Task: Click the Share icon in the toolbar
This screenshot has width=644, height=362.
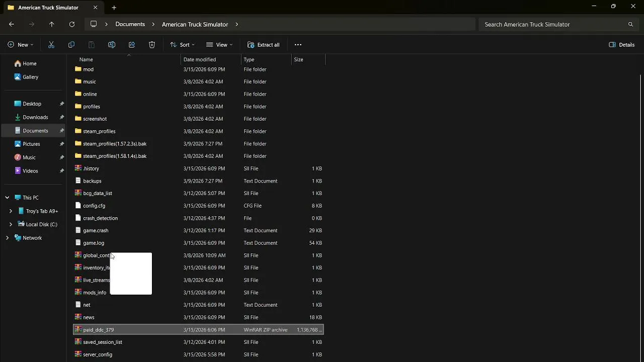Action: (x=132, y=45)
